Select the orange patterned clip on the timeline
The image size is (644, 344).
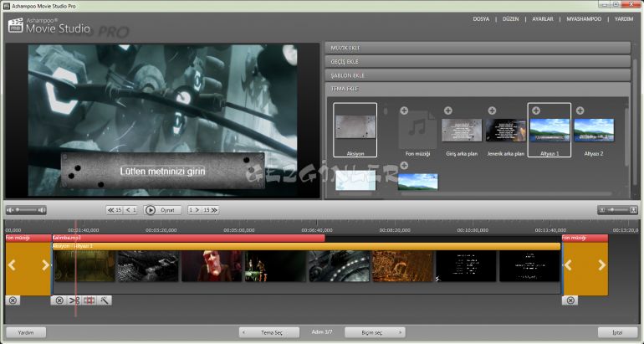click(x=402, y=266)
